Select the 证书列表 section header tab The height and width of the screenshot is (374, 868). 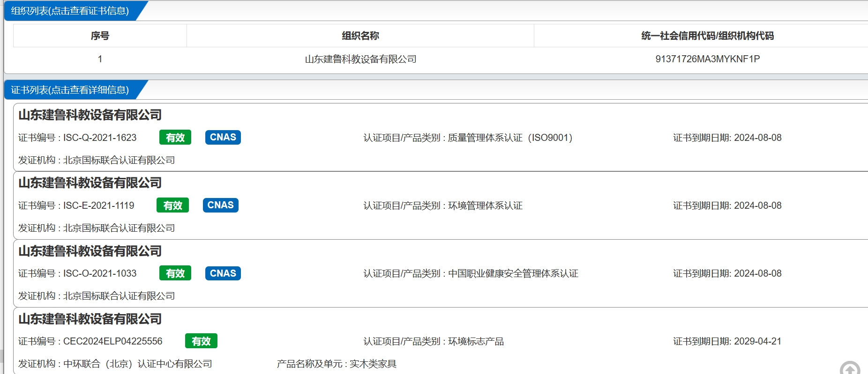(x=70, y=90)
